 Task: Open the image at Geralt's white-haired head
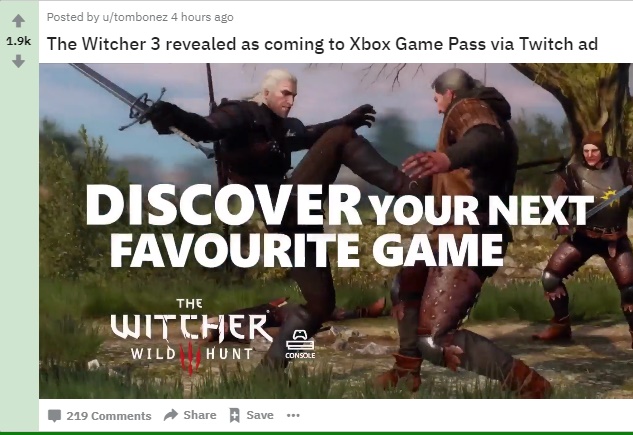point(279,91)
